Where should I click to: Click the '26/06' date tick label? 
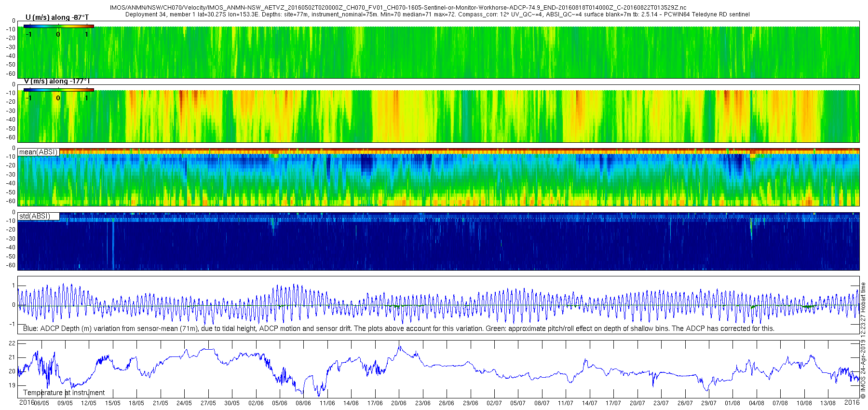[x=447, y=403]
